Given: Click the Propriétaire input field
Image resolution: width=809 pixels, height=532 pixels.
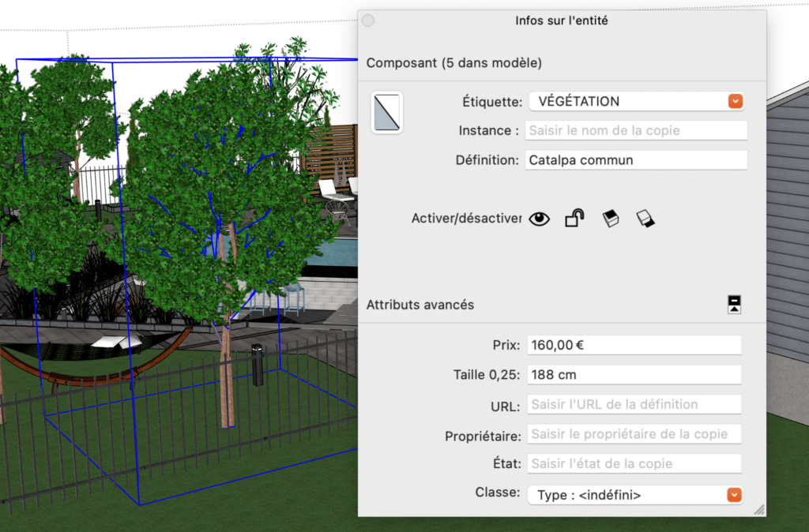Looking at the screenshot, I should (634, 434).
